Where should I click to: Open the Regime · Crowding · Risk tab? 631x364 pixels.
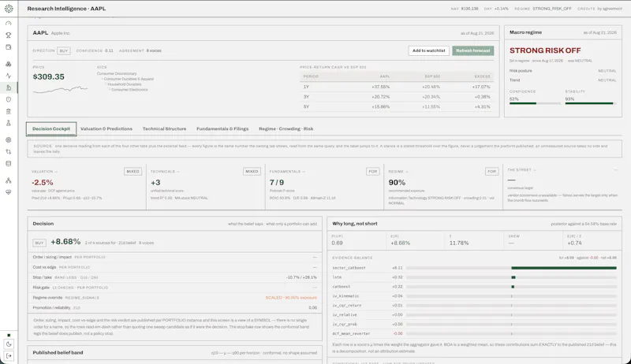[x=286, y=129]
